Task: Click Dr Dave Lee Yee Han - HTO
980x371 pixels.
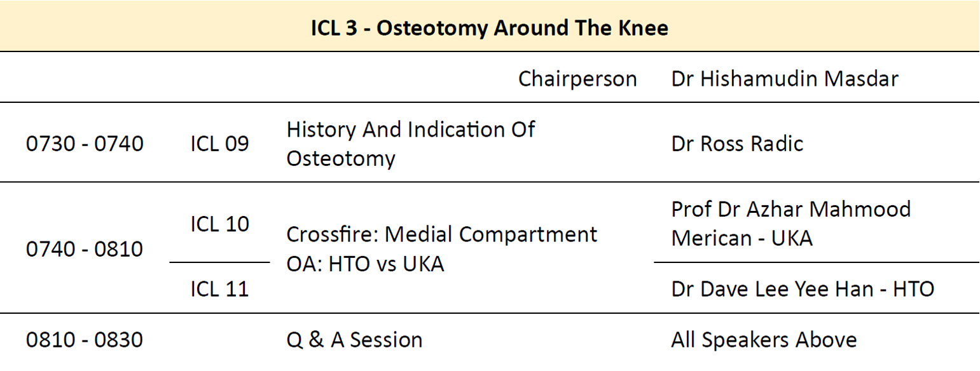Action: (802, 289)
